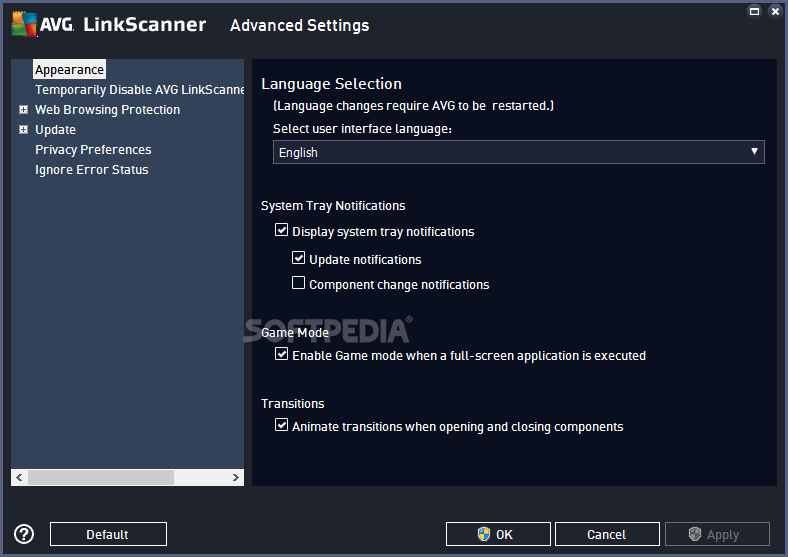Enable Component change notifications checkbox
The width and height of the screenshot is (788, 557).
point(299,283)
